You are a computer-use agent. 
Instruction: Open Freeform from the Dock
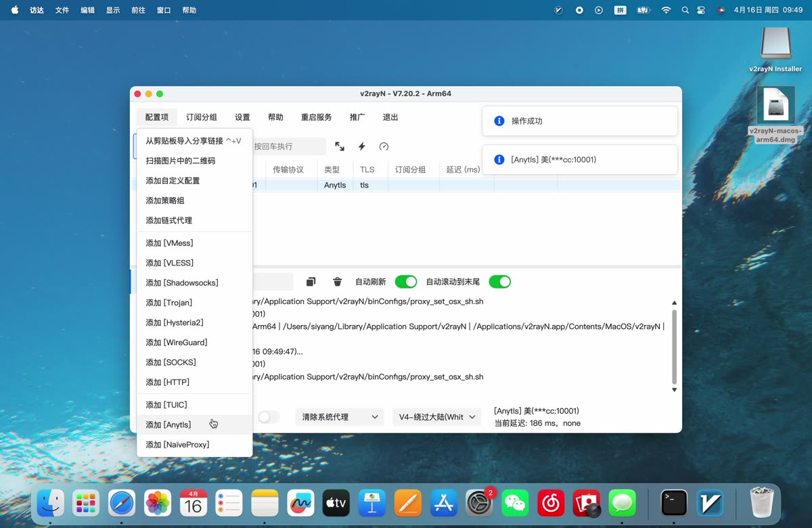click(300, 503)
